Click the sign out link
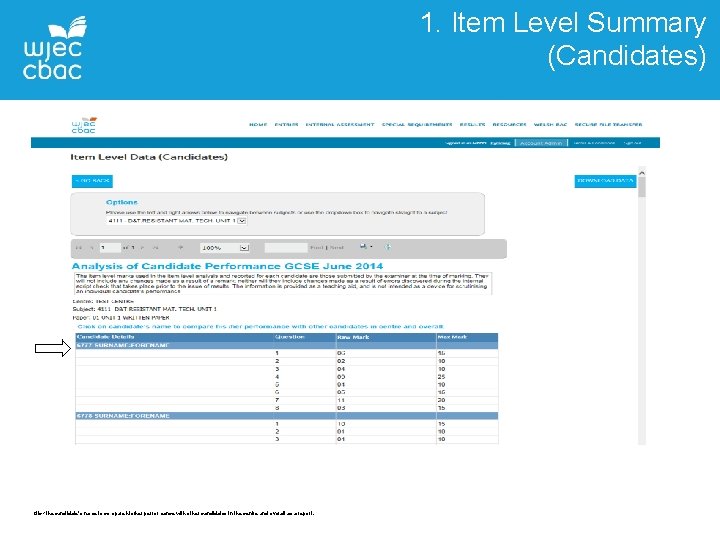Screen dimensions: 720x540 point(632,143)
